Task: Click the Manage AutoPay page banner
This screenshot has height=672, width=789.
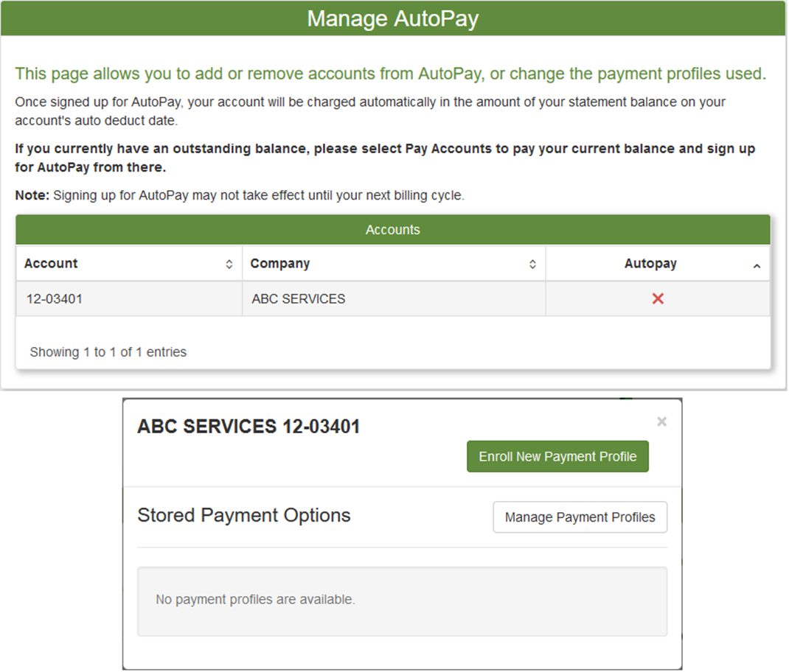Action: point(393,18)
